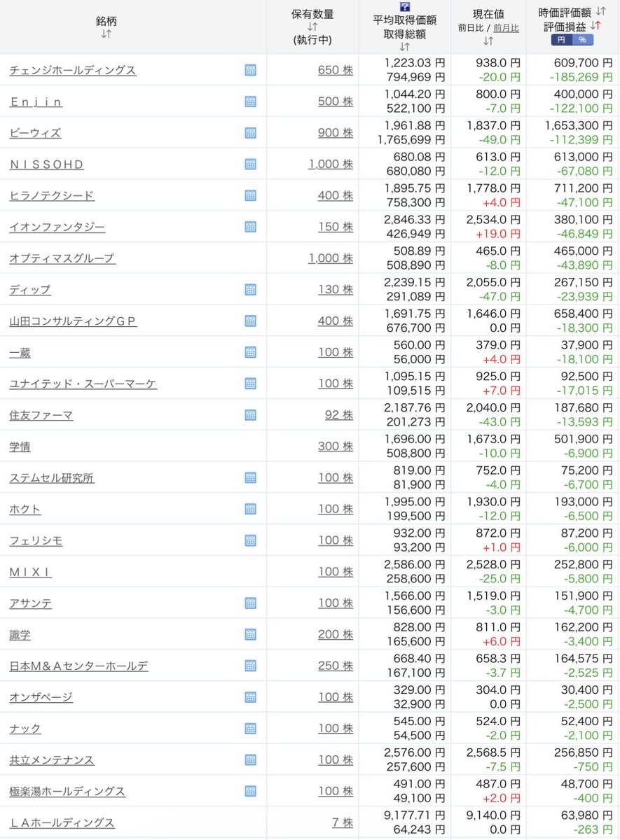
Task: Click the 500 株 quantity for Ｅｎｊｉｎ
Action: pyautogui.click(x=336, y=101)
